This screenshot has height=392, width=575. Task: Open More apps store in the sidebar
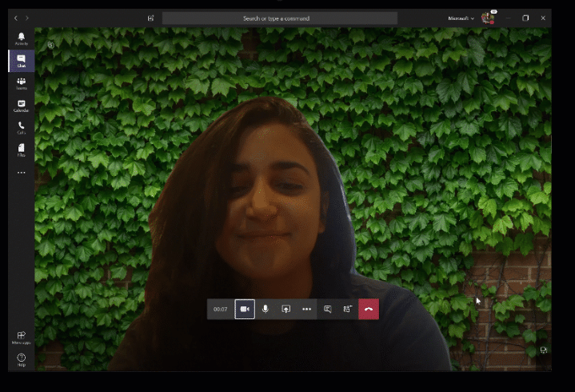pyautogui.click(x=22, y=338)
